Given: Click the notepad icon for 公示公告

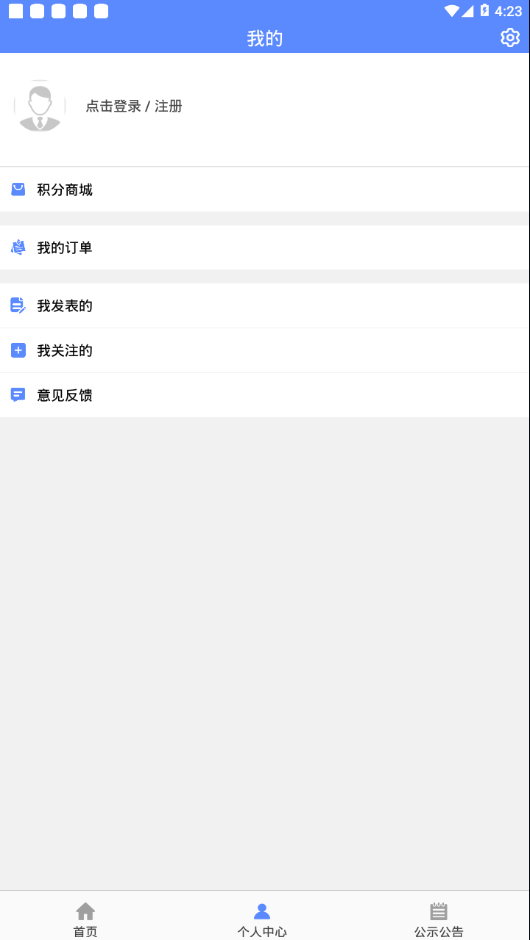Looking at the screenshot, I should [x=439, y=911].
